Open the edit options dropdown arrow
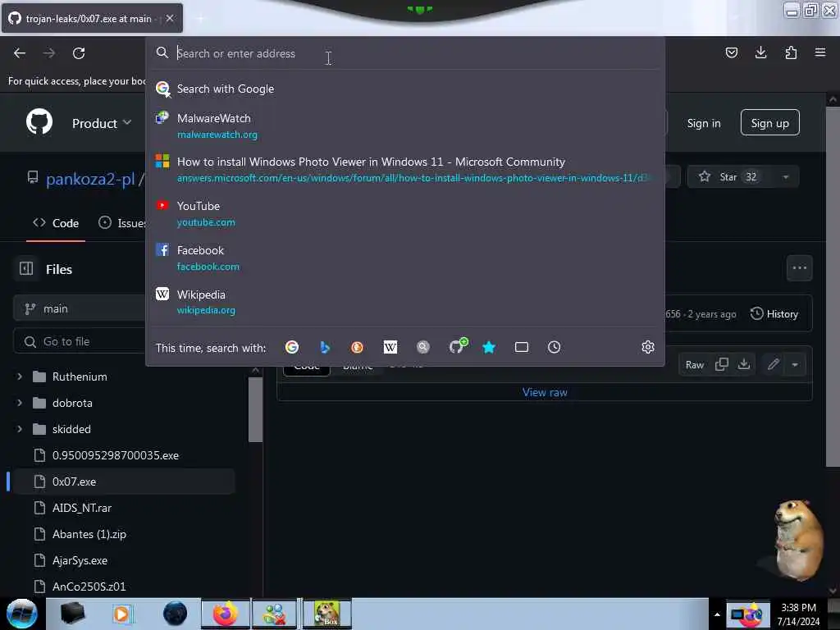This screenshot has width=840, height=630. [795, 364]
